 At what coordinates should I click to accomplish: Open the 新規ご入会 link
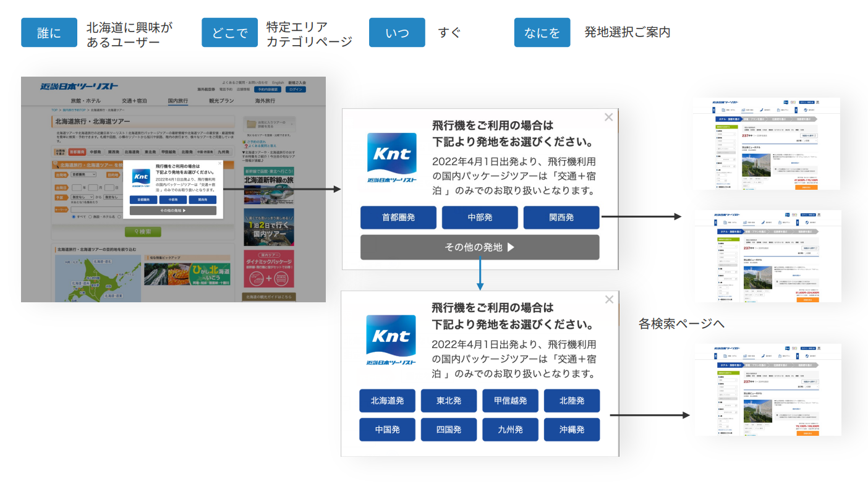pos(297,82)
